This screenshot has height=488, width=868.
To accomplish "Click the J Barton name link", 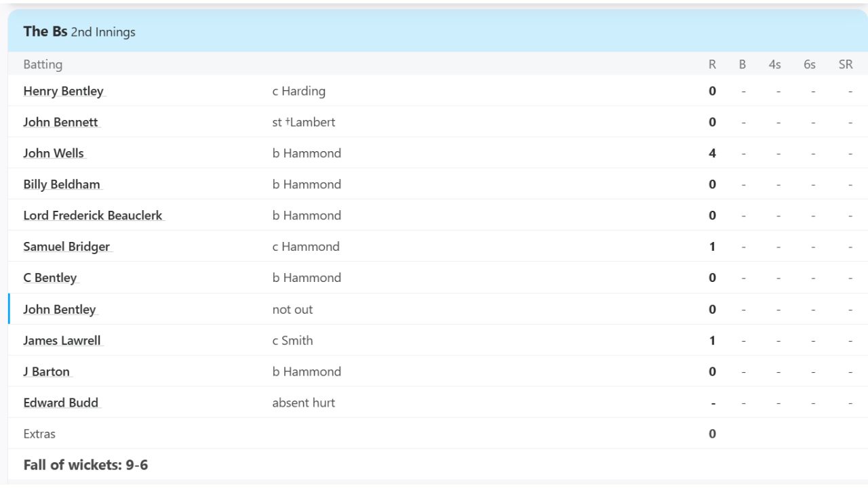I will pos(47,372).
